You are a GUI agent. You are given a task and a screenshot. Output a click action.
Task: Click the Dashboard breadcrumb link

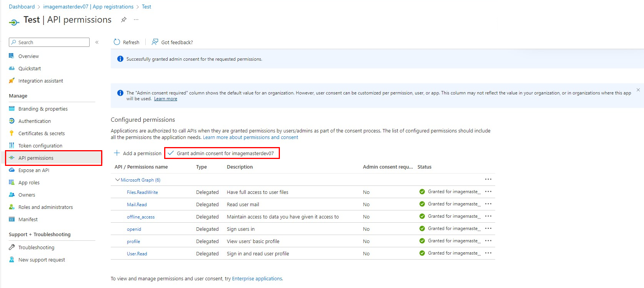(22, 7)
